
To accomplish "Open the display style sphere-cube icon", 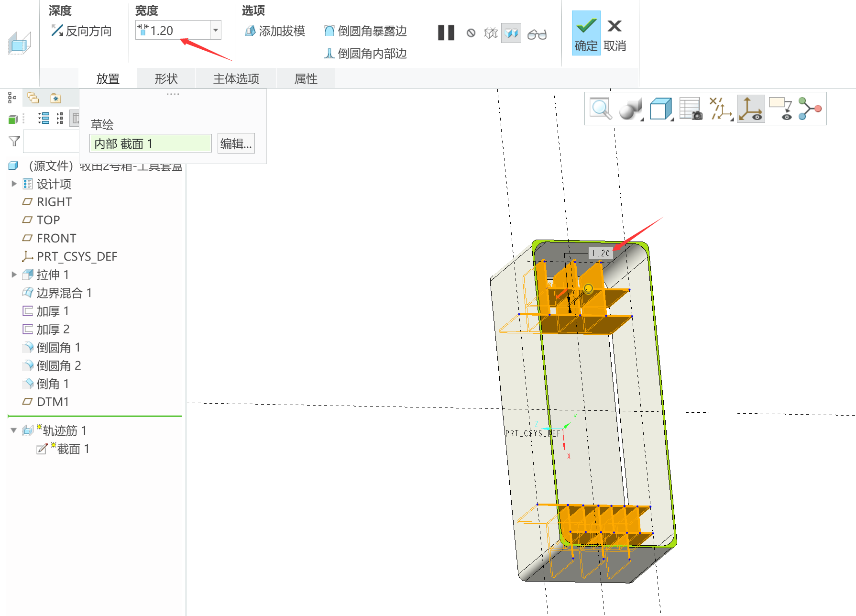I will pos(631,109).
